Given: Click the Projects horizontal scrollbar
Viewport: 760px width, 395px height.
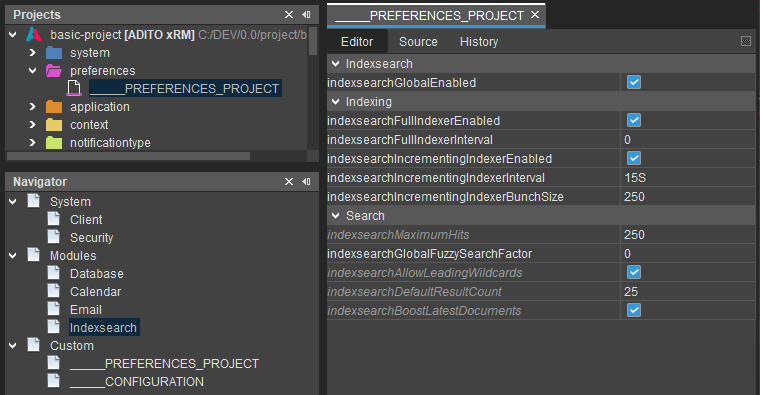Looking at the screenshot, I should coord(128,156).
